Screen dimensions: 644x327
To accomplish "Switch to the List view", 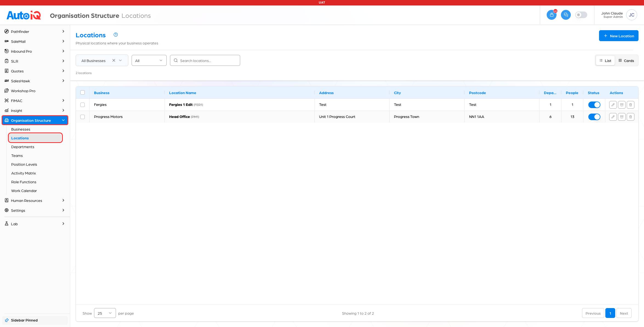I will [605, 61].
